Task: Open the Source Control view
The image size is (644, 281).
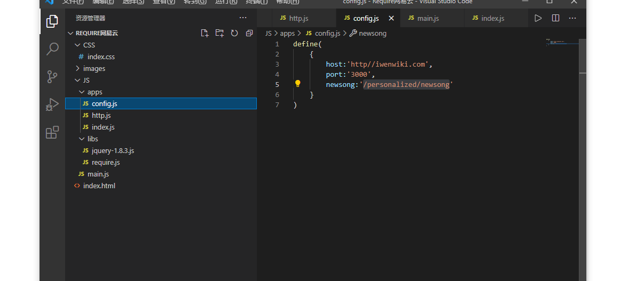Action: pos(52,77)
